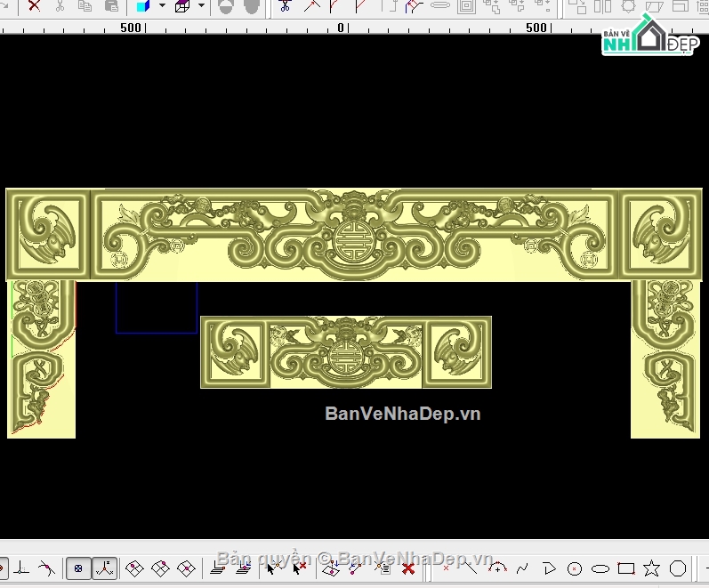Click the copy icon in top toolbar
The image size is (709, 588).
click(85, 6)
